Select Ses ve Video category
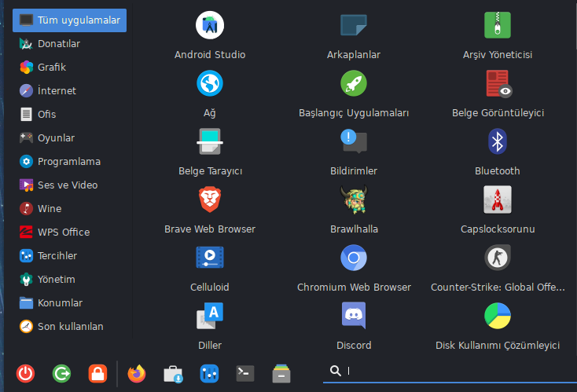Image resolution: width=577 pixels, height=392 pixels. [69, 185]
